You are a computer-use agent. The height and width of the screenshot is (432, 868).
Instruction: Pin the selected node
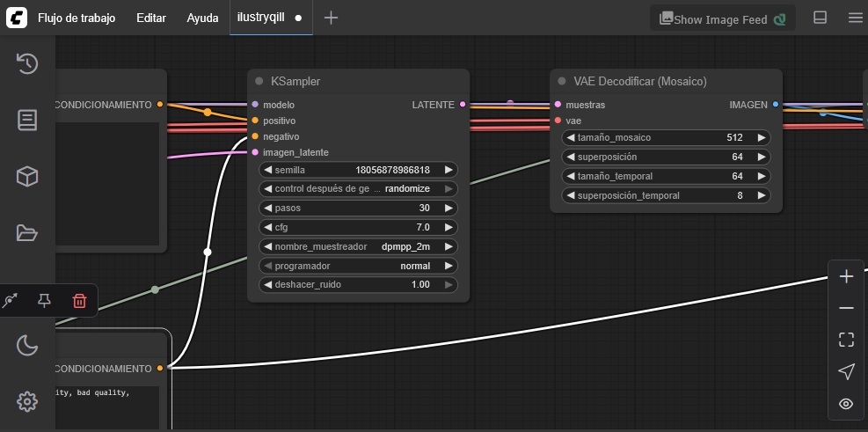44,301
